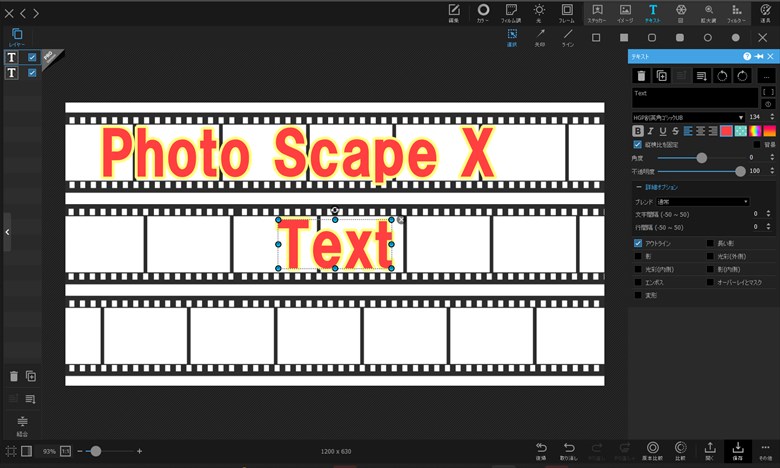Image resolution: width=780 pixels, height=468 pixels.
Task: Open the フィルム調 film tab
Action: point(510,13)
